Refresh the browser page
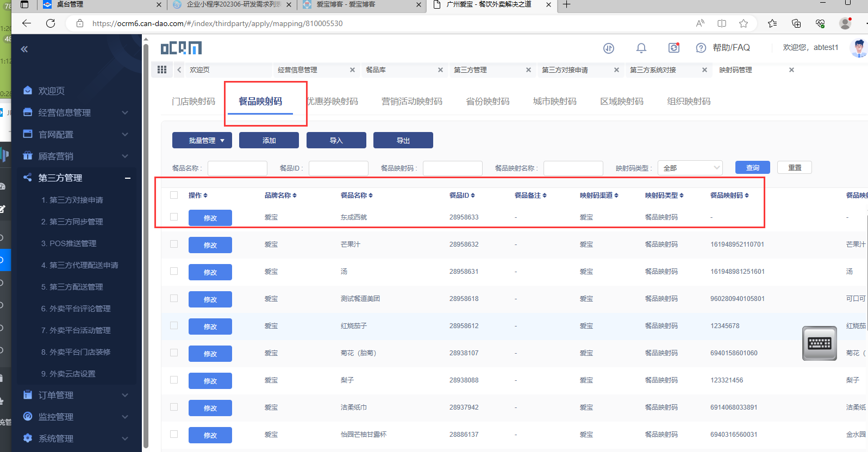The width and height of the screenshot is (868, 452). click(51, 23)
